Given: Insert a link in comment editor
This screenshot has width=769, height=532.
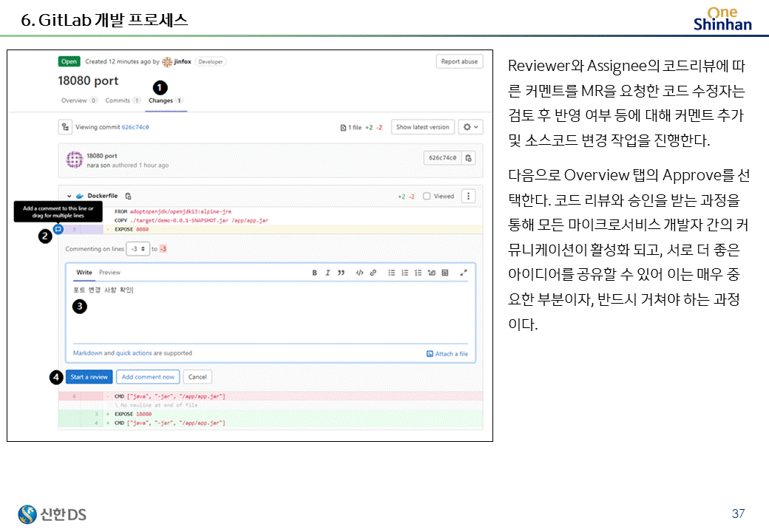Looking at the screenshot, I should click(373, 273).
